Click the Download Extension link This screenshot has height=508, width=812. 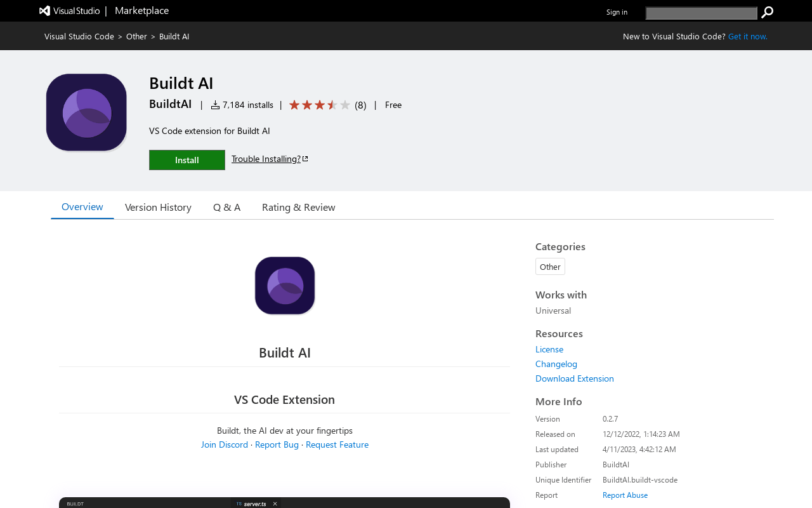[575, 378]
